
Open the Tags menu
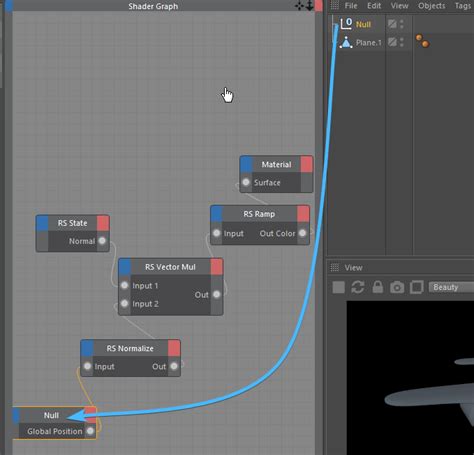pos(463,6)
